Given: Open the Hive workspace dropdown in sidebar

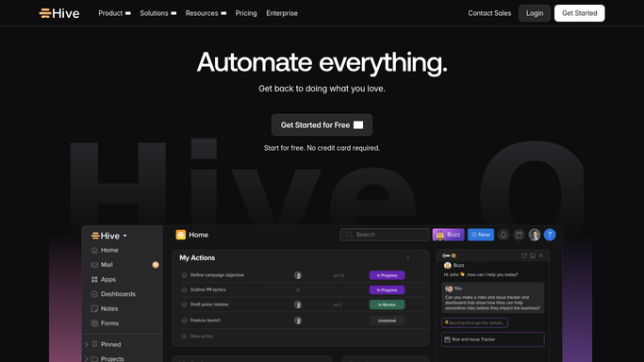Looking at the screenshot, I should pyautogui.click(x=108, y=236).
